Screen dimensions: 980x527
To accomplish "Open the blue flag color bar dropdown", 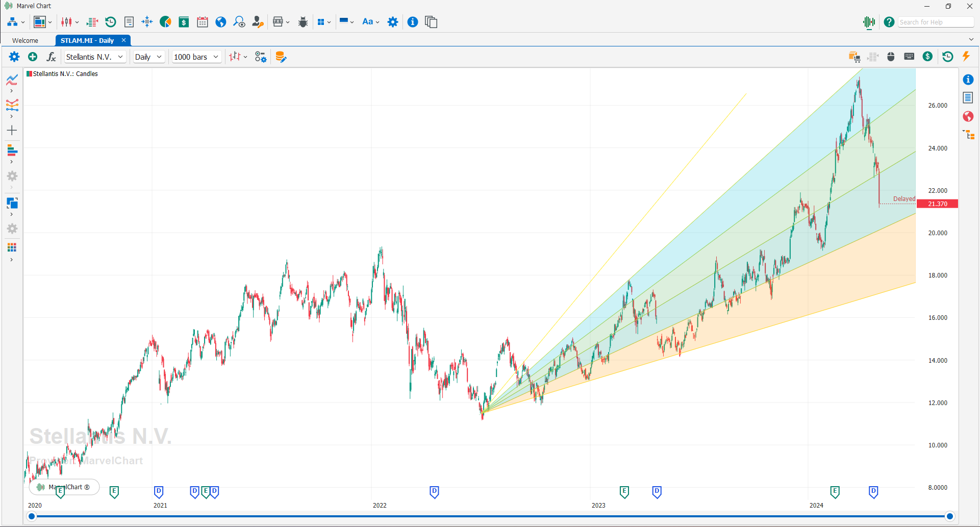I will (x=347, y=21).
